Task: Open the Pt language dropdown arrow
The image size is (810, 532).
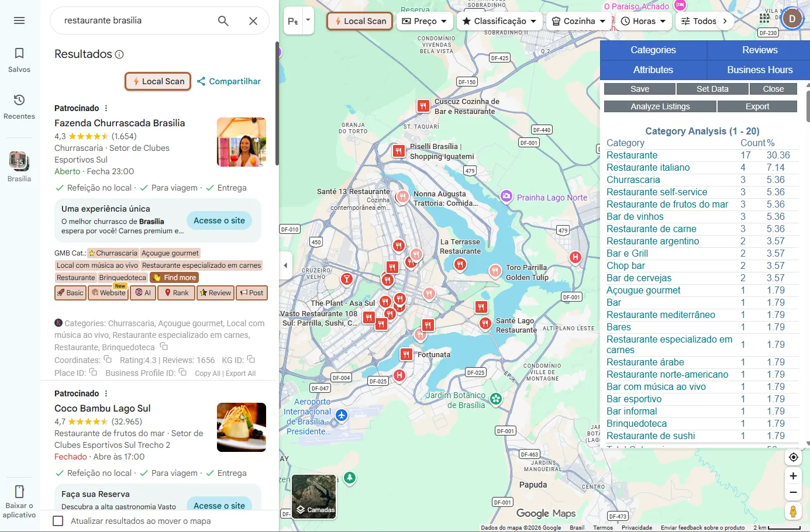Action: click(308, 21)
